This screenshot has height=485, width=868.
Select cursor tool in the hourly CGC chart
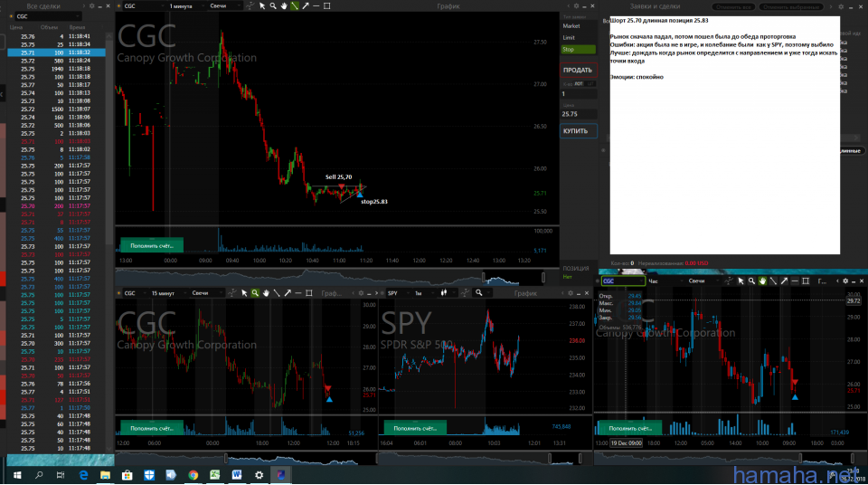(x=741, y=281)
